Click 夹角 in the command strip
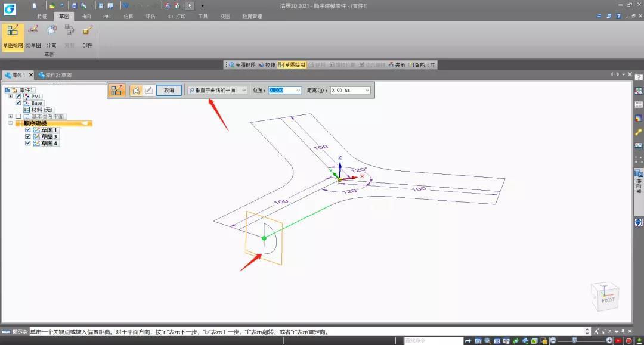 click(x=397, y=65)
